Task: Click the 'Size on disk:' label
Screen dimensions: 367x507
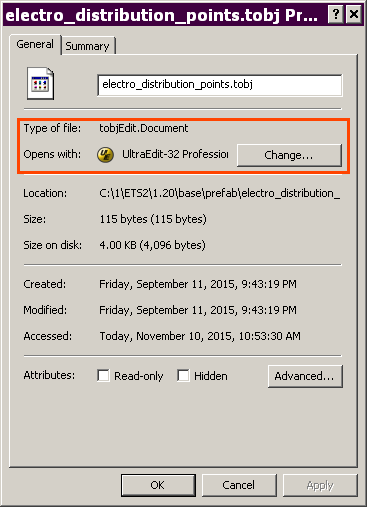Action: tap(52, 245)
